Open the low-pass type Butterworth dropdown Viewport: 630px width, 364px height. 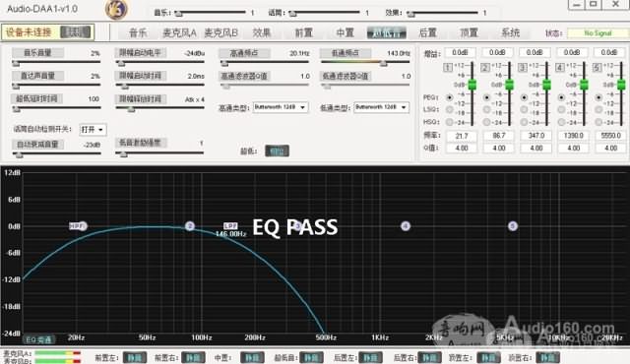[381, 107]
